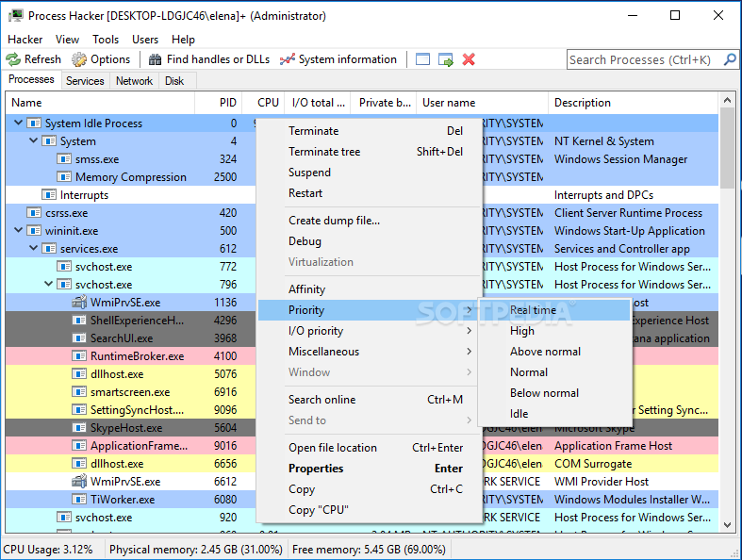The width and height of the screenshot is (742, 560).
Task: Set priority to Normal
Action: tap(555, 372)
